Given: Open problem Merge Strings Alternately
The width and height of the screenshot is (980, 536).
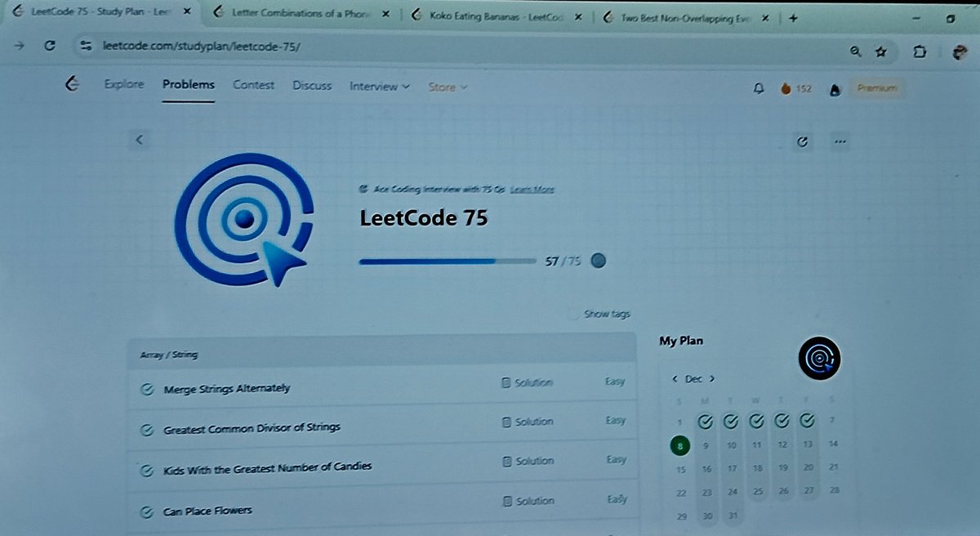Looking at the screenshot, I should 226,389.
